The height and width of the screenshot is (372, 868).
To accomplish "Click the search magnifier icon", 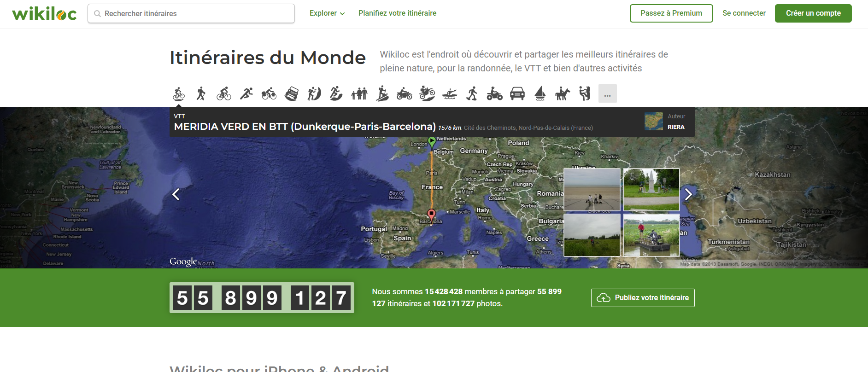I will tap(98, 14).
